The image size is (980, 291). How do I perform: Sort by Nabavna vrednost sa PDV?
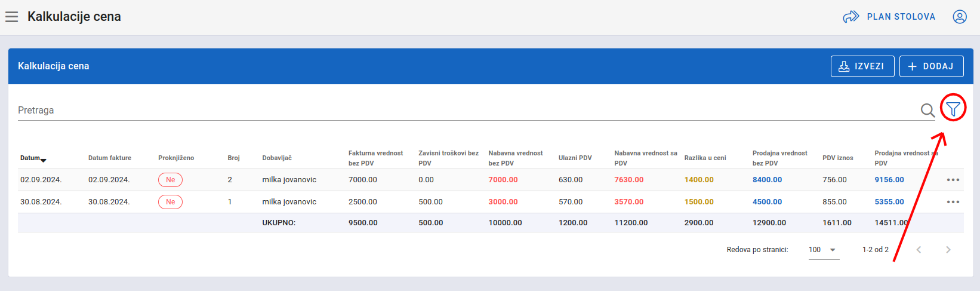point(646,158)
